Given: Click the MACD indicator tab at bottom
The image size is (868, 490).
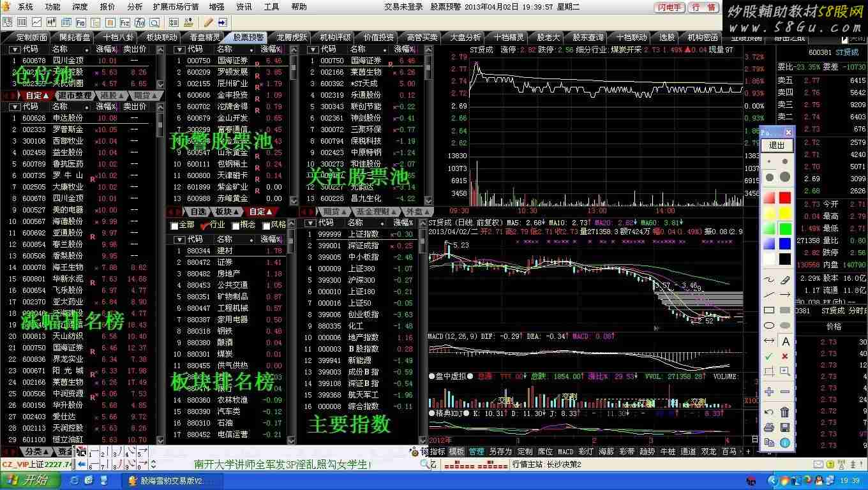Looking at the screenshot, I should [x=565, y=451].
